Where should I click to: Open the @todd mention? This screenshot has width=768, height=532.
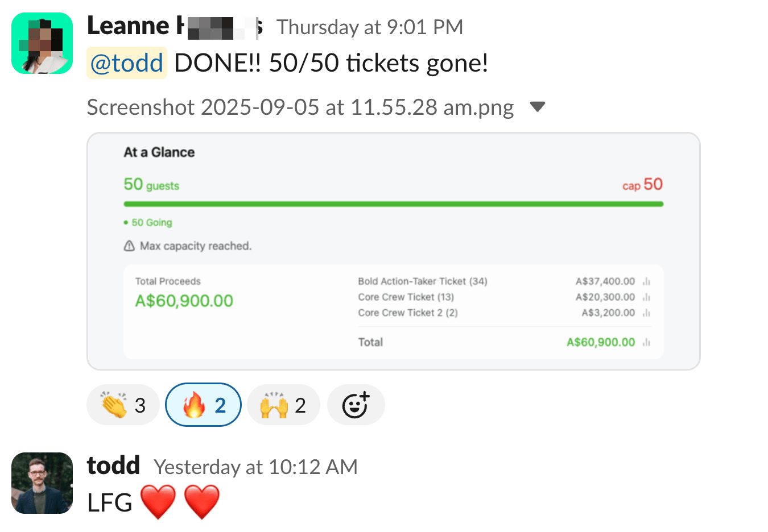(126, 63)
